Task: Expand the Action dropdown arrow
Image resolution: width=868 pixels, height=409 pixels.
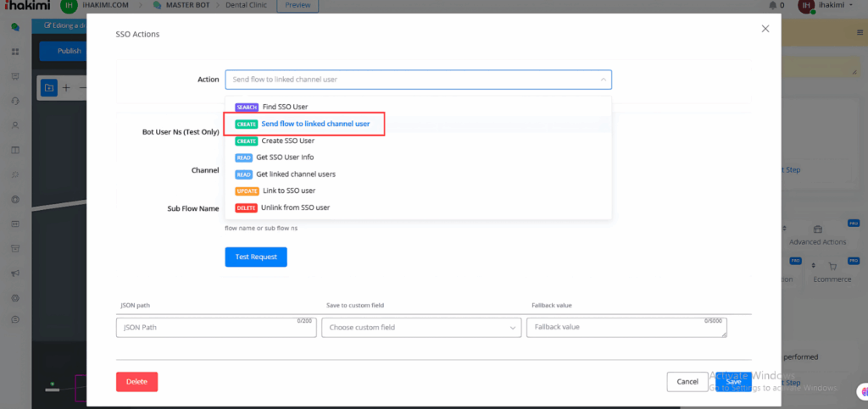Action: 603,80
